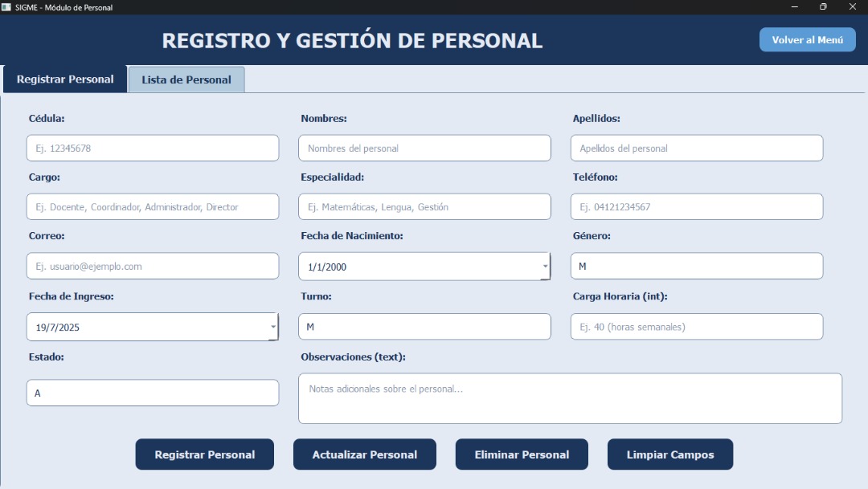The image size is (868, 489).
Task: Open the Fecha de Ingreso date dropdown
Action: coord(273,327)
